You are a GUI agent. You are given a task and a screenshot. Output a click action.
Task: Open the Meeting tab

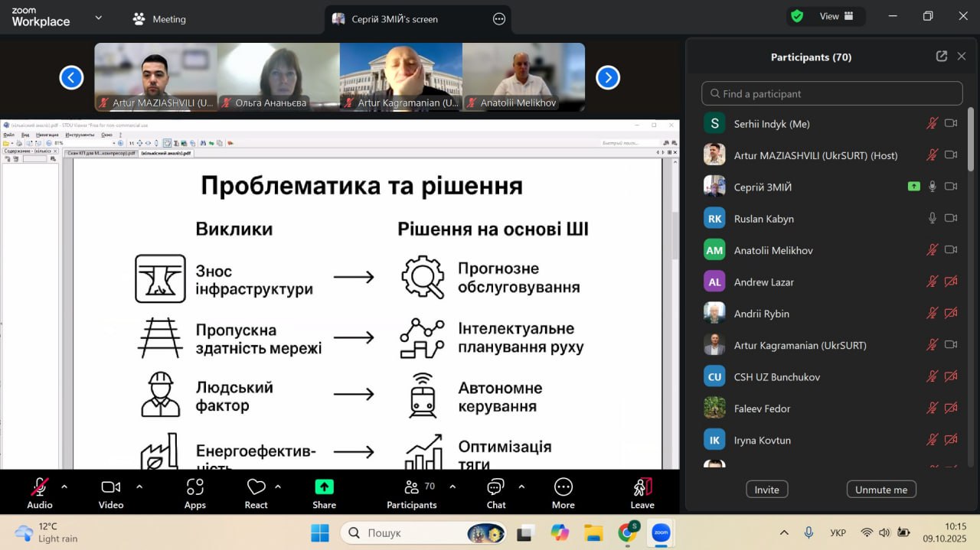click(159, 19)
